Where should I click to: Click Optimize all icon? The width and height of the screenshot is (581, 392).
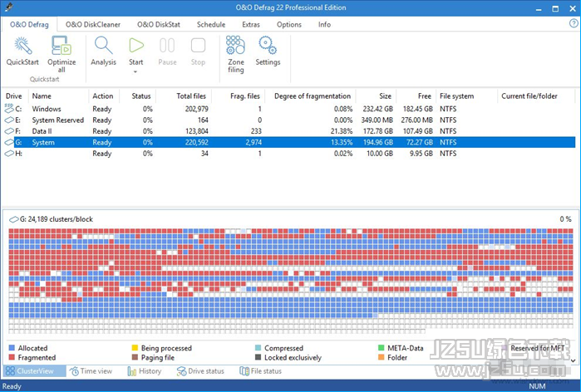(62, 45)
